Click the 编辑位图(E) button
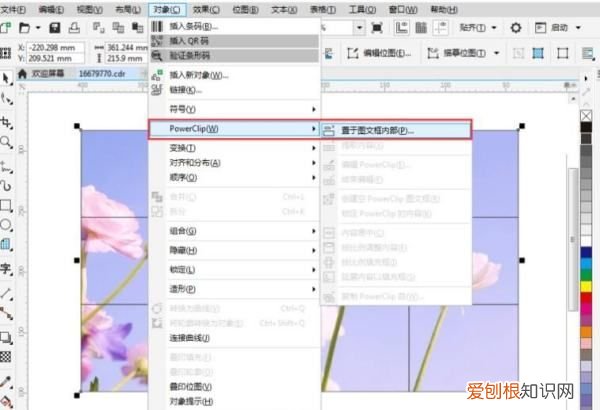Screen dimensions: 600x410 tap(379, 53)
